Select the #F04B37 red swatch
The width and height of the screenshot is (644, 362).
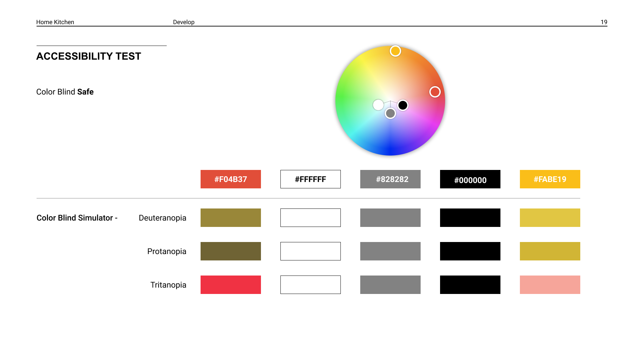(x=230, y=179)
